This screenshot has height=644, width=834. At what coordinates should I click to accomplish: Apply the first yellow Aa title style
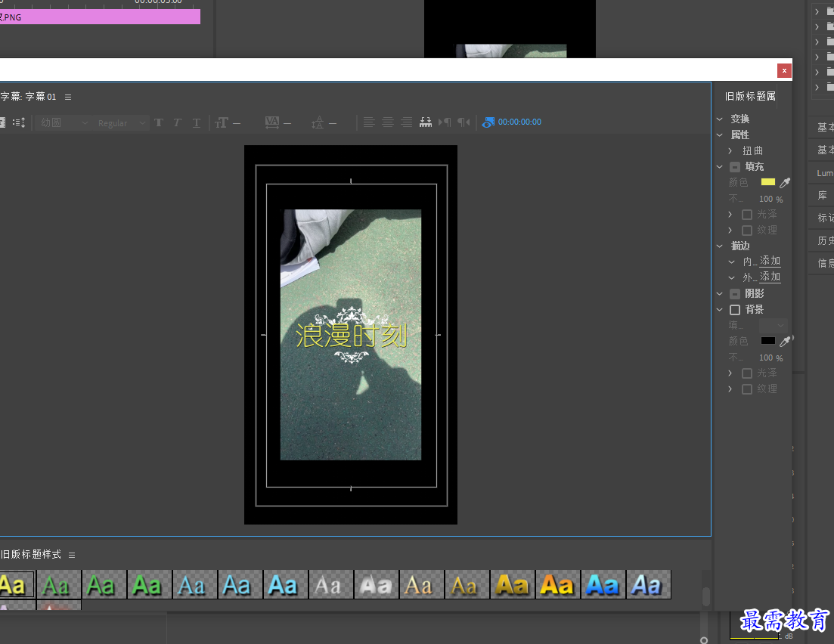[x=17, y=584]
